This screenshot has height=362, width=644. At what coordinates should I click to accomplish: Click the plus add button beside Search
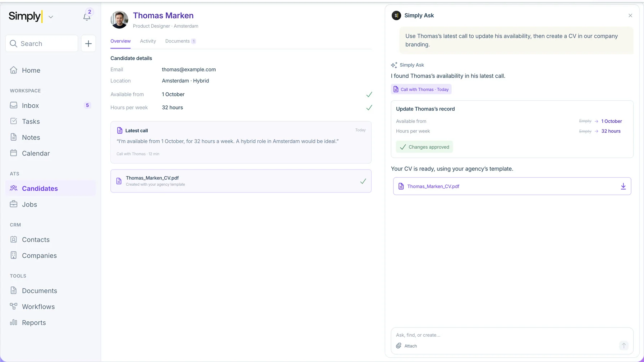click(88, 44)
